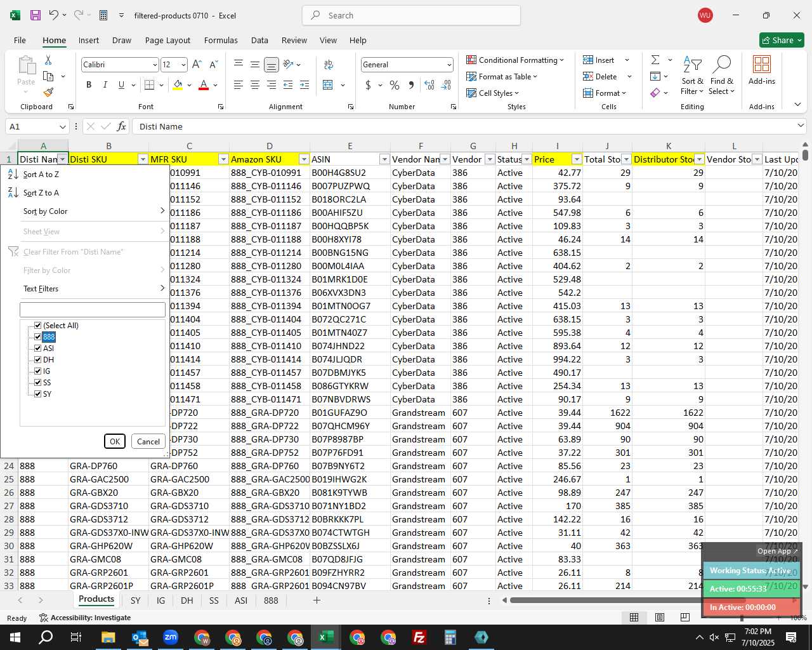
Task: Center align text horizontally
Action: [x=255, y=85]
